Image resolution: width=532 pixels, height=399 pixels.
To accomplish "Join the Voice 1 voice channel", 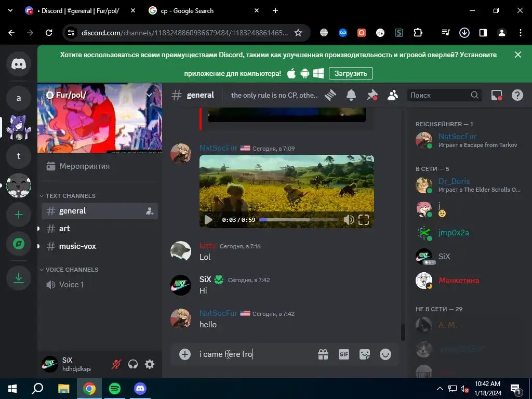I will [99, 285].
